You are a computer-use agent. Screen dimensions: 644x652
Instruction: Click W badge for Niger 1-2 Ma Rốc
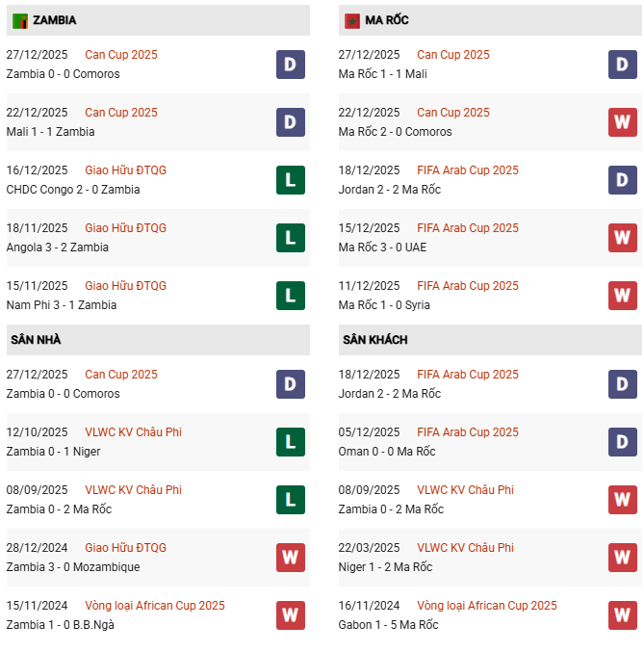[x=623, y=558]
